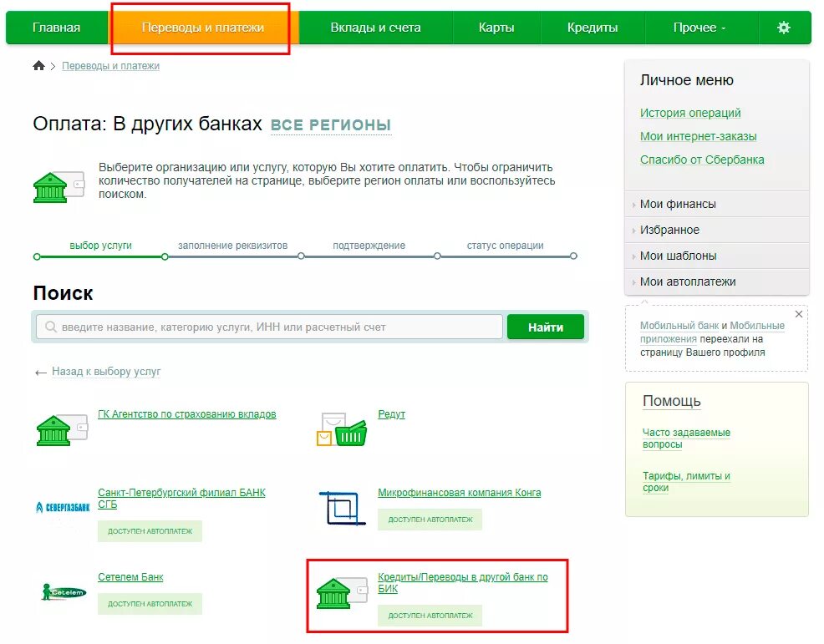The width and height of the screenshot is (824, 644).
Task: Open the Главная tab
Action: point(56,28)
